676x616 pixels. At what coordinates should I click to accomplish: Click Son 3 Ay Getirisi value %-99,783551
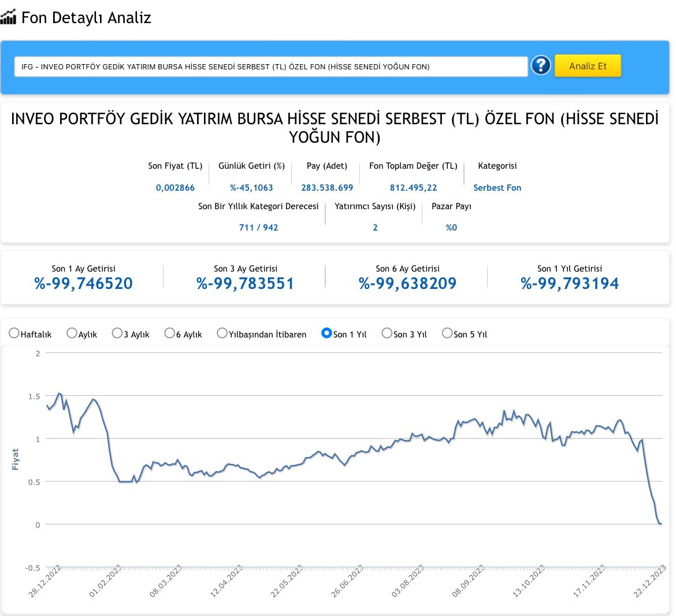pos(245,283)
